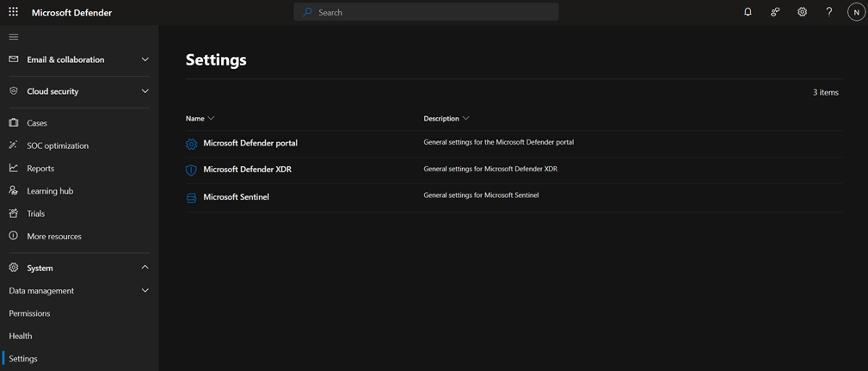Click the gear icon beside Microsoft Defender portal
This screenshot has width=868, height=371.
pyautogui.click(x=191, y=144)
